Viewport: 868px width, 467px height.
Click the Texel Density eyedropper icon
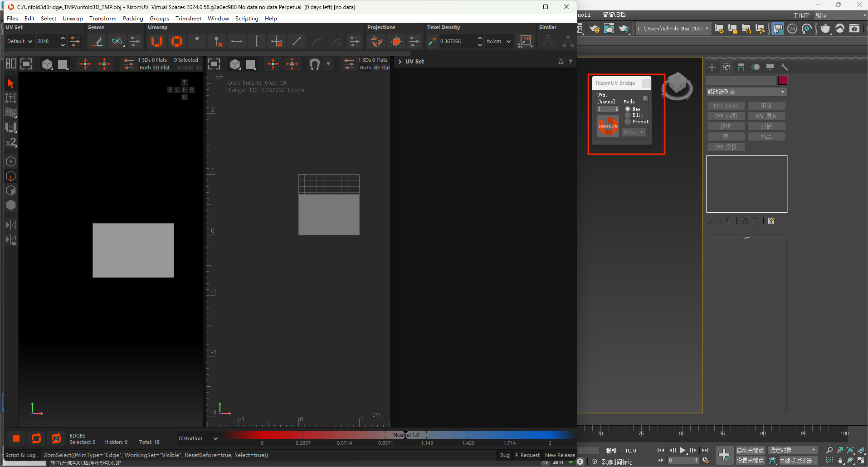[431, 41]
